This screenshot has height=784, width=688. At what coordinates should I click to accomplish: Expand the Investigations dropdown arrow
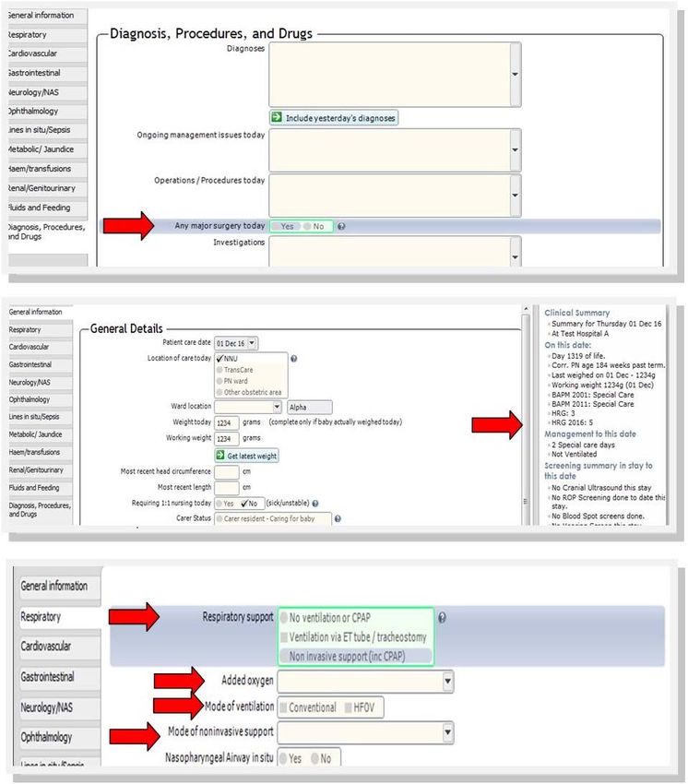tap(515, 257)
